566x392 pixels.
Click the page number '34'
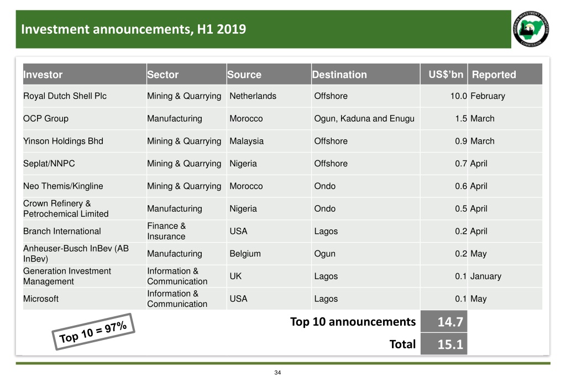(x=277, y=373)
